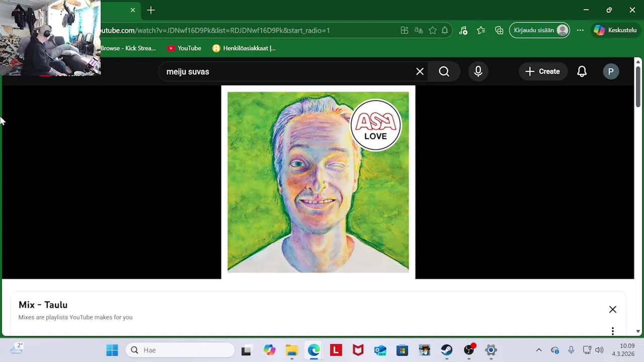Click the album art video in the player
The image size is (644, 362).
pyautogui.click(x=318, y=182)
